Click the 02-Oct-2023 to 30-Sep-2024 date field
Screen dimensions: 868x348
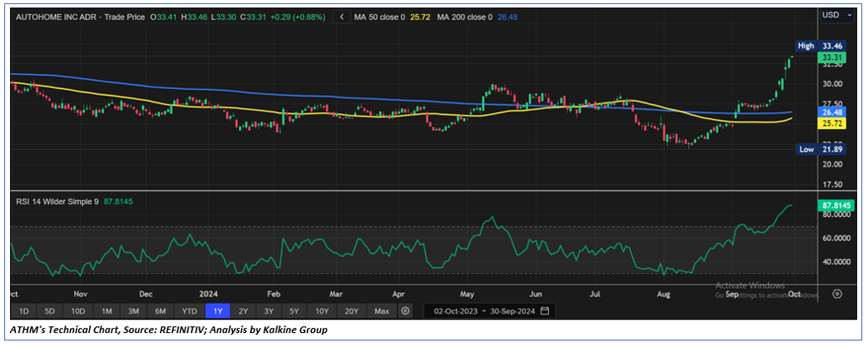pos(484,311)
